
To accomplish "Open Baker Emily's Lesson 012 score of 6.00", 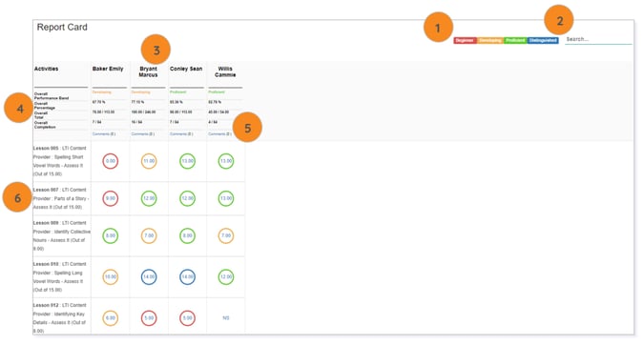I will coord(111,318).
